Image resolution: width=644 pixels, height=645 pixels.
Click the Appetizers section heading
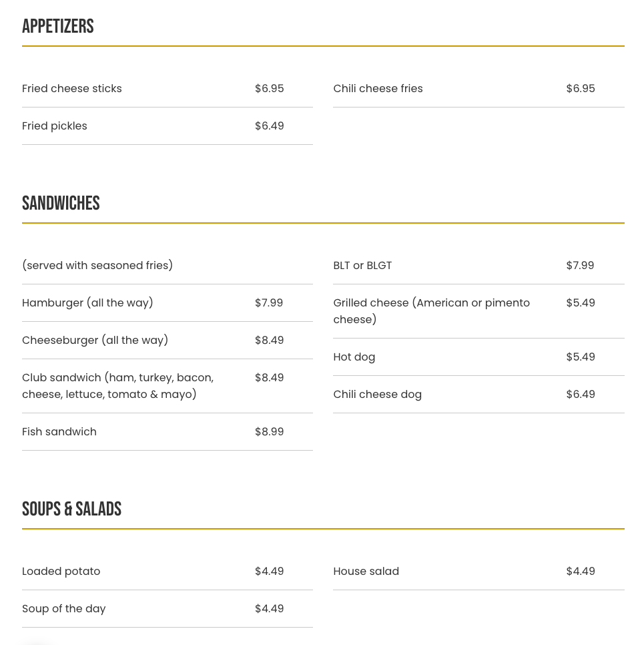tap(58, 27)
